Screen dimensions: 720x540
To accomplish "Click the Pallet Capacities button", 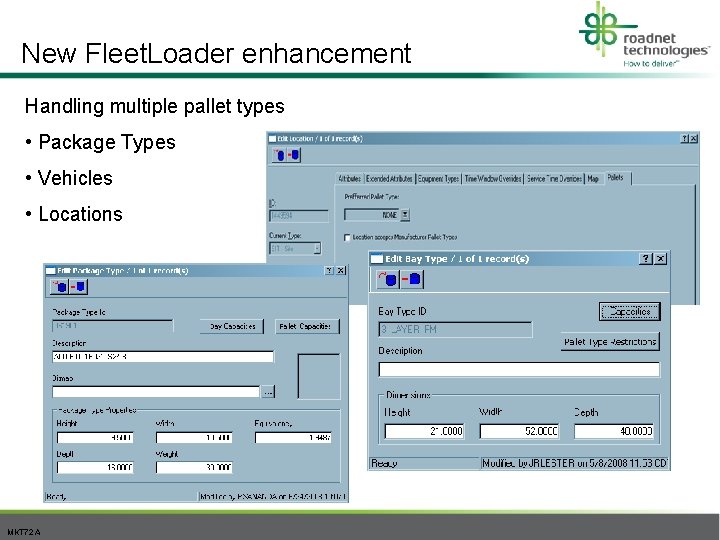I will (307, 326).
